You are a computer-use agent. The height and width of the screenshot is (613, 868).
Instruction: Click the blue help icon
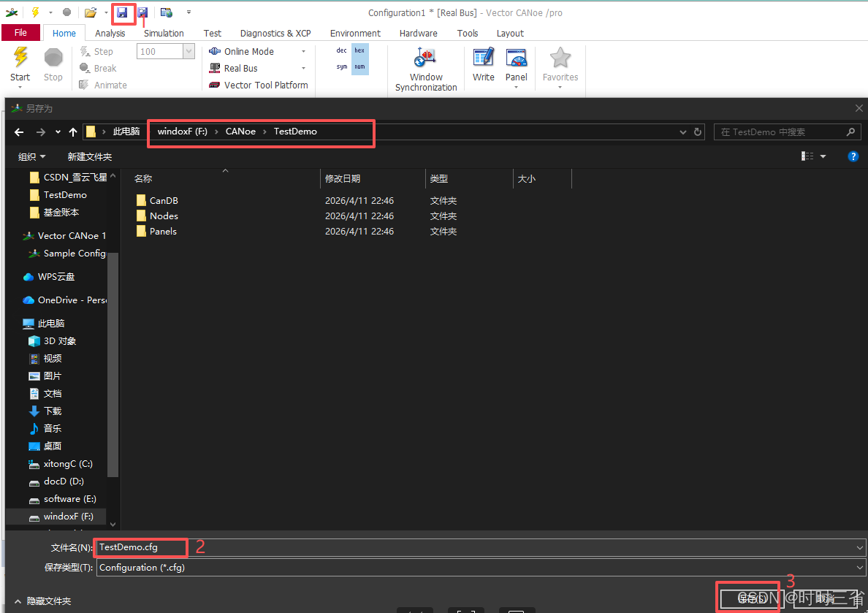[853, 156]
